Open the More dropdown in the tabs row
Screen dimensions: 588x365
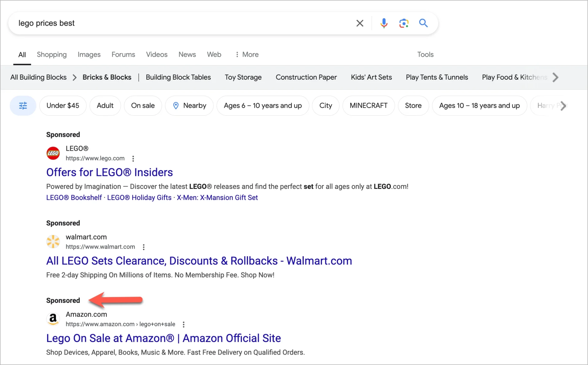coord(247,54)
